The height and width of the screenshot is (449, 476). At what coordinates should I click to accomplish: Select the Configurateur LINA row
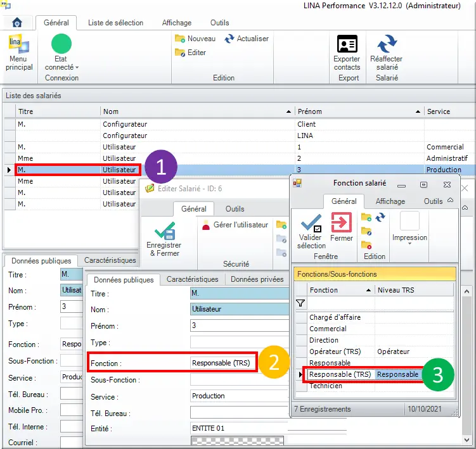(240, 136)
